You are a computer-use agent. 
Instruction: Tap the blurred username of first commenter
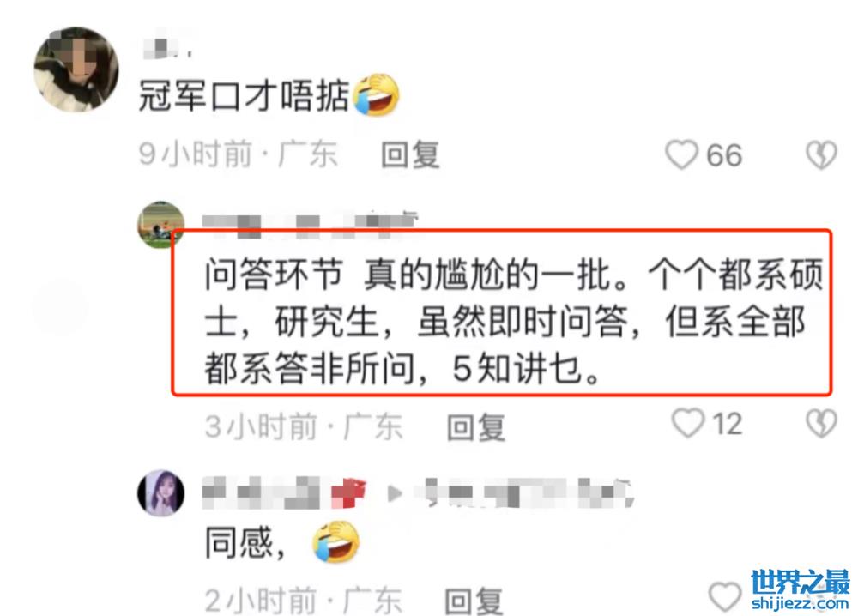coord(167,46)
